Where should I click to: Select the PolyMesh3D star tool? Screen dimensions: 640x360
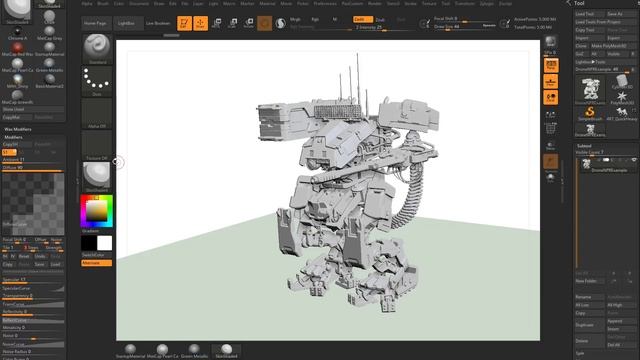point(622,98)
